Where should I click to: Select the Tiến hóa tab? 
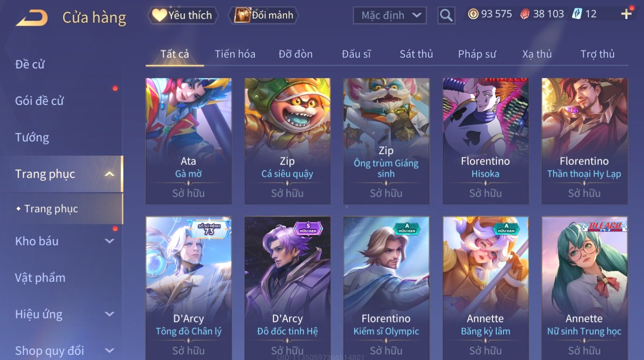[235, 54]
